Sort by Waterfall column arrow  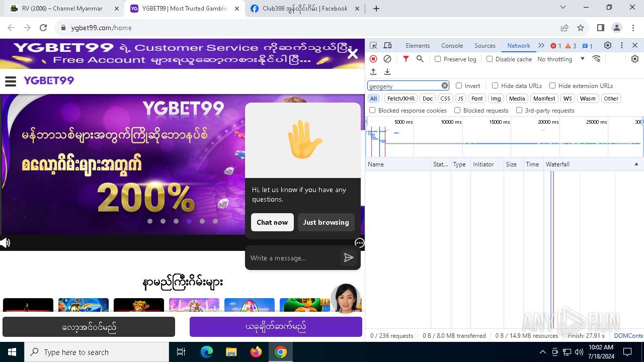click(636, 164)
